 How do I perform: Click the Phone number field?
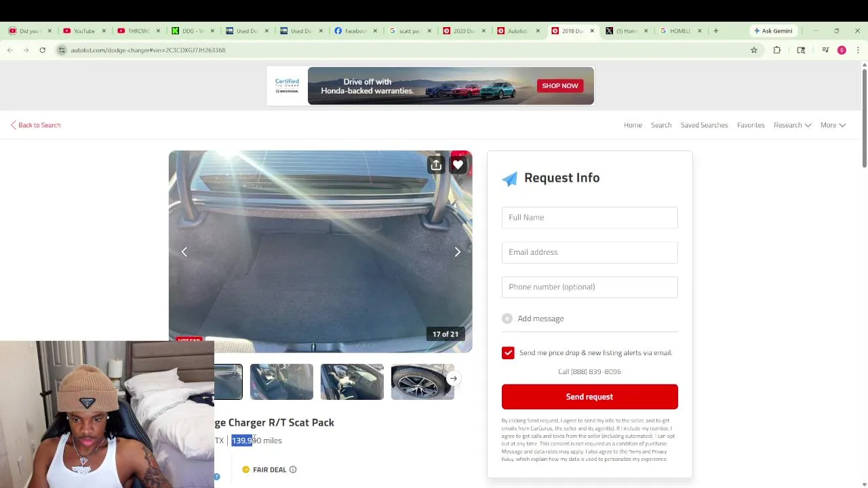click(589, 287)
